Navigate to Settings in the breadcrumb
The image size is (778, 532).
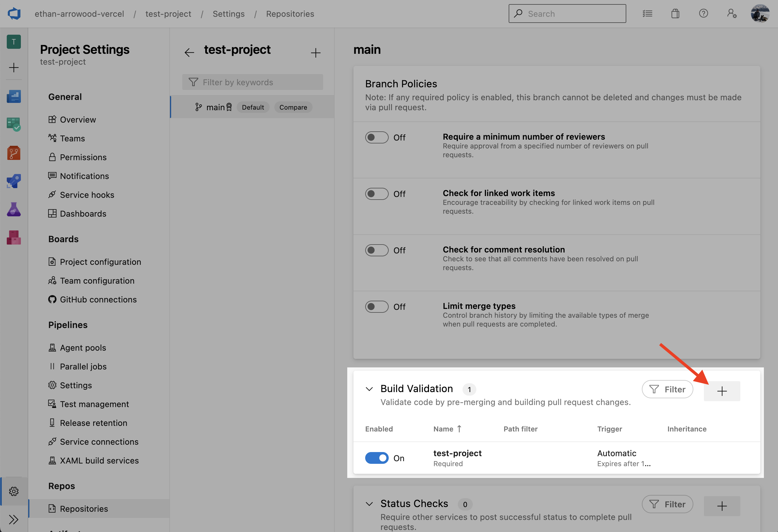coord(229,14)
